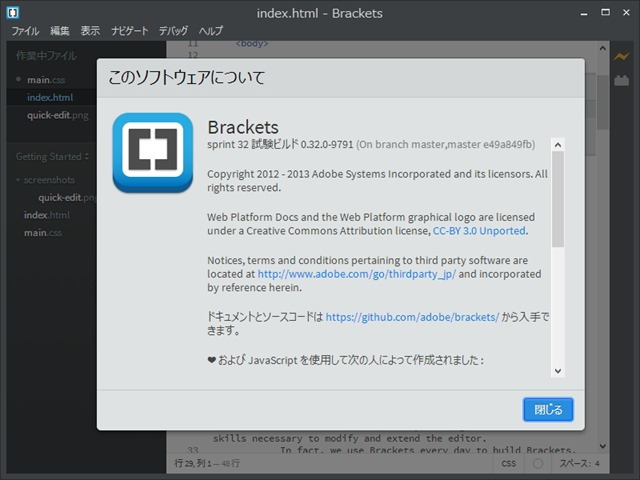Click the Brackets app icon in title bar
Image resolution: width=640 pixels, height=480 pixels.
tap(13, 13)
